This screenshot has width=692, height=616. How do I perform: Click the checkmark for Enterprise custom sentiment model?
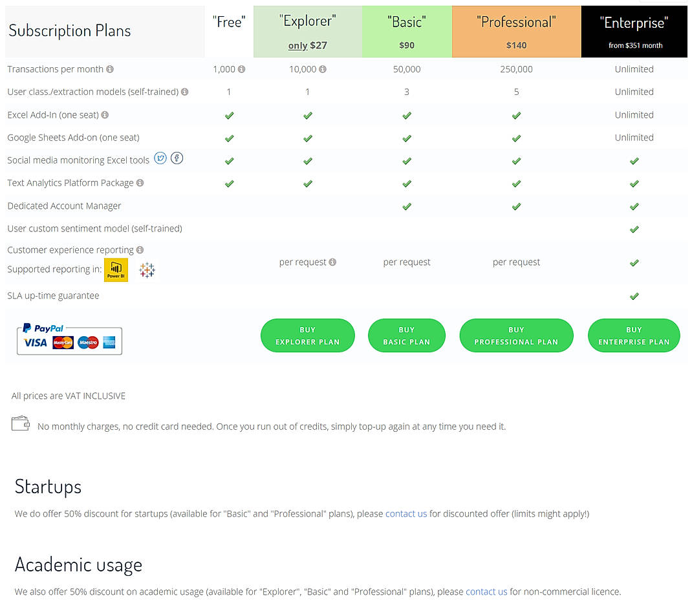[x=634, y=229]
